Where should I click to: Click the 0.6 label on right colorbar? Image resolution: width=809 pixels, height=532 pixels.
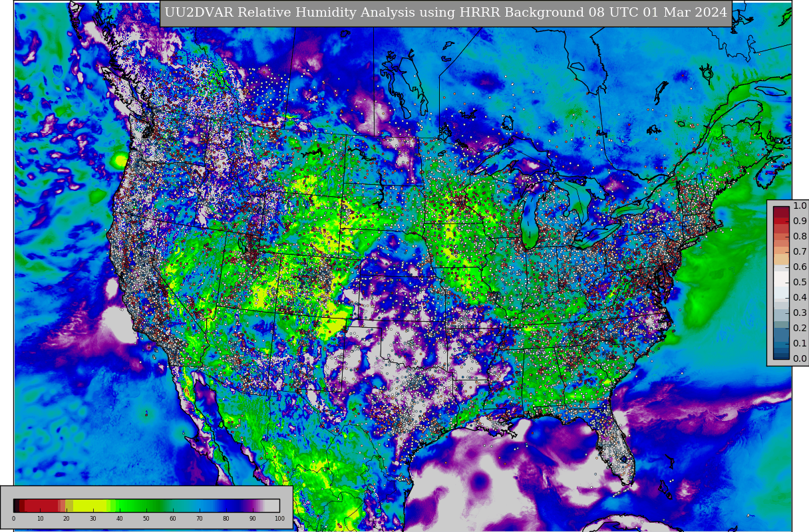800,267
